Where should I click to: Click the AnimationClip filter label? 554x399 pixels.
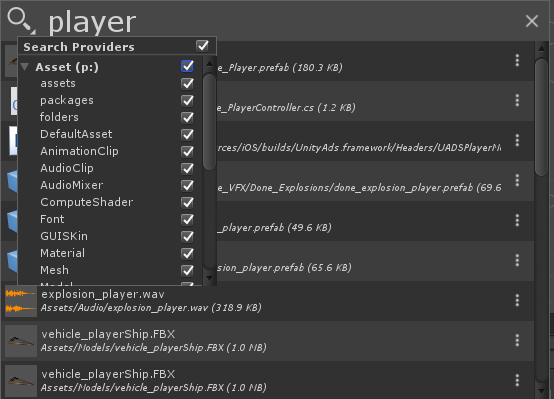tap(79, 151)
